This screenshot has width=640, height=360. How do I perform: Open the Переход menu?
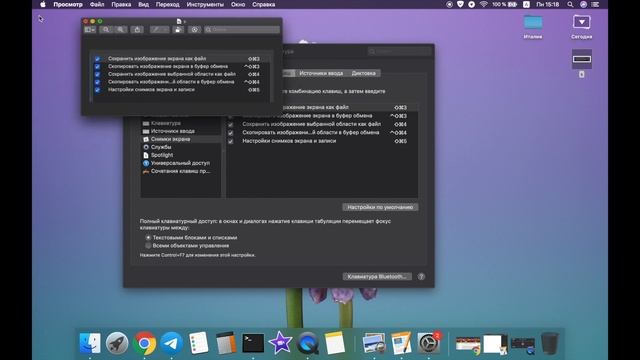pos(167,4)
